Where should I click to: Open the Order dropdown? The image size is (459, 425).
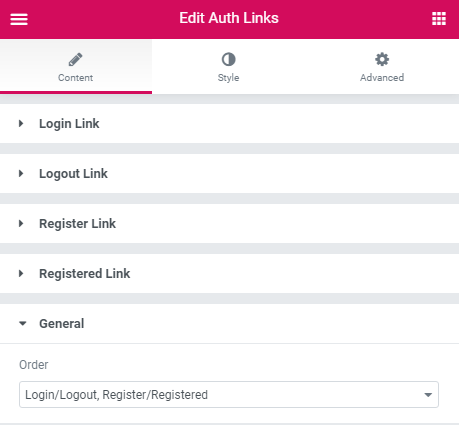click(229, 395)
